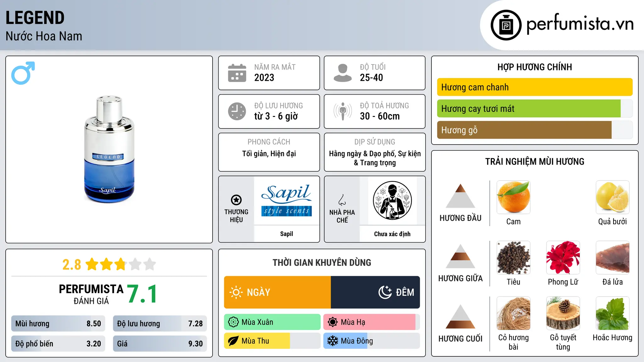644x362 pixels.
Task: Click the Tối giản, Hiện đại style text
Action: (269, 154)
